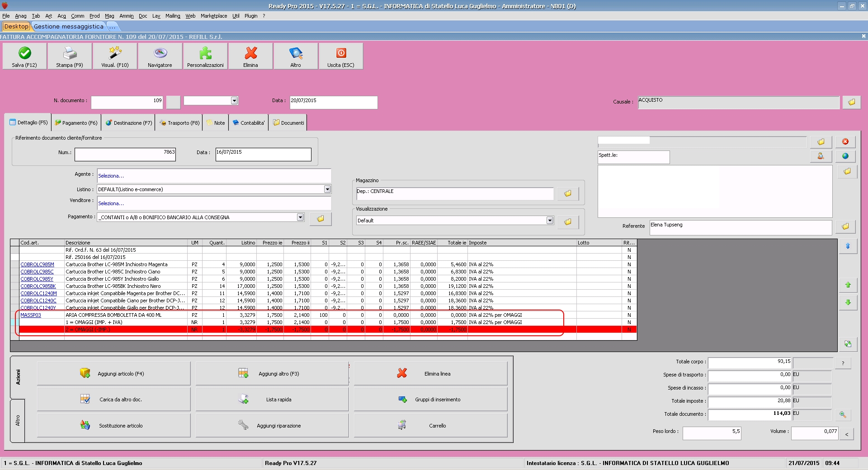Open the File menu
This screenshot has height=470, width=868.
(6, 16)
